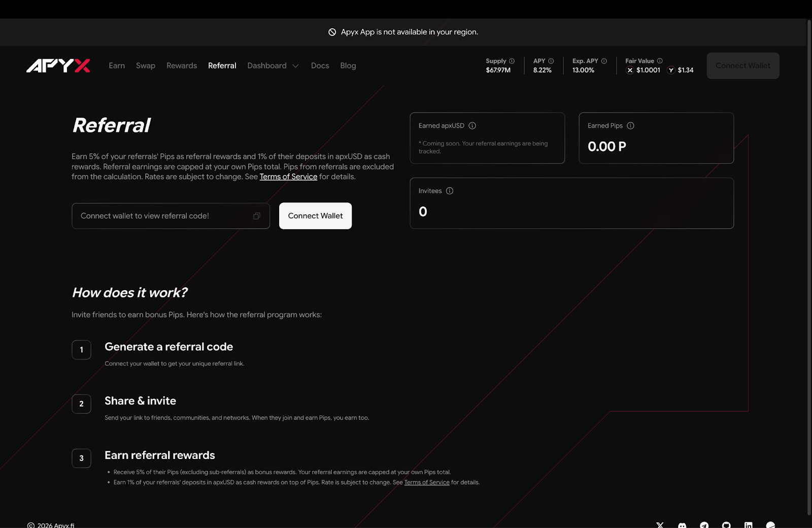Click the Invitees info icon
The width and height of the screenshot is (812, 528).
[x=450, y=191]
